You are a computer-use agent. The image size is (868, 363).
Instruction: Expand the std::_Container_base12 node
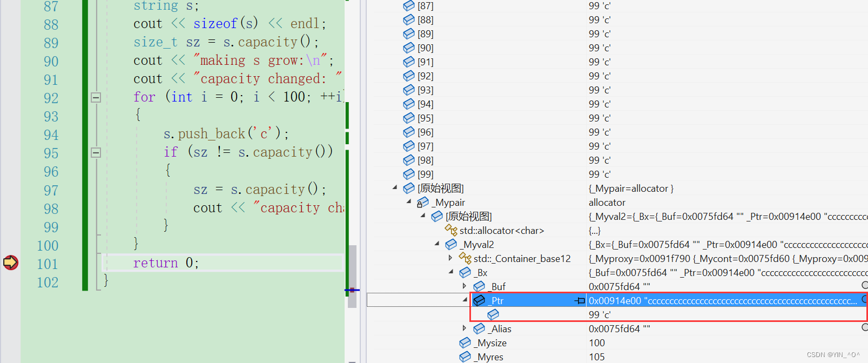450,258
